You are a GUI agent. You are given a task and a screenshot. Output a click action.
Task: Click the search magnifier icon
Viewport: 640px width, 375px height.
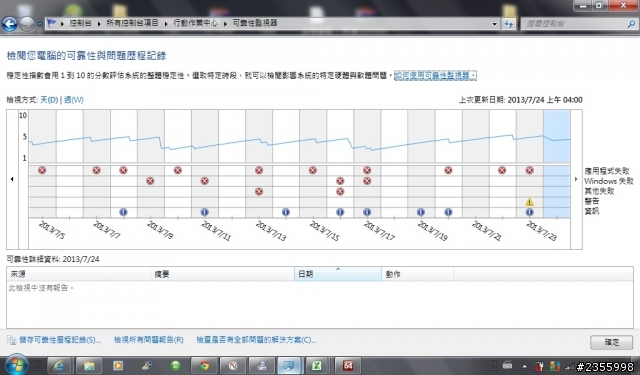[x=631, y=24]
